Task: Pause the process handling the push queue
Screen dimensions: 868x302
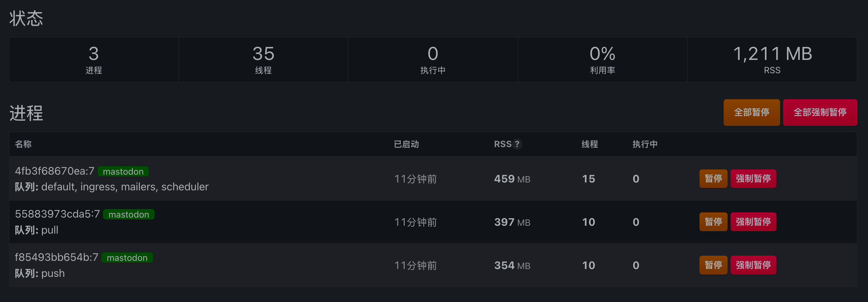Action: pos(713,265)
